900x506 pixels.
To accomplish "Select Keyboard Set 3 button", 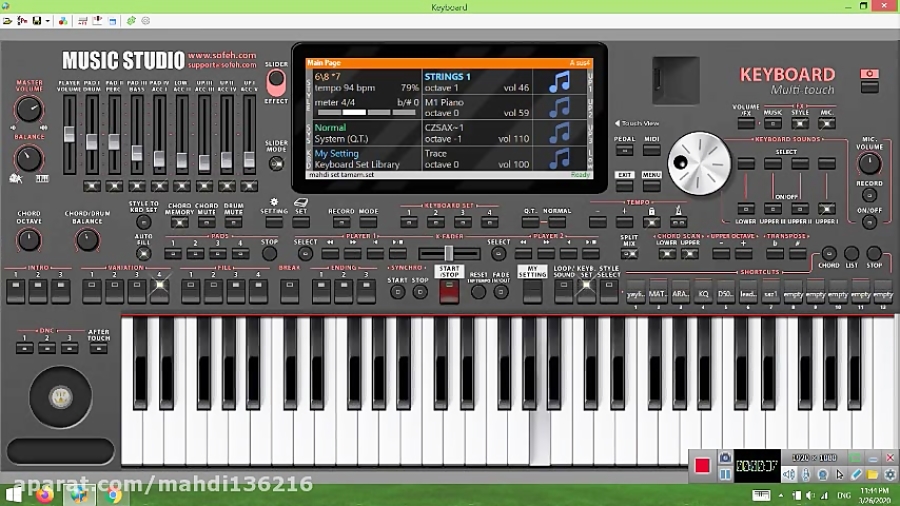I will pos(463,221).
